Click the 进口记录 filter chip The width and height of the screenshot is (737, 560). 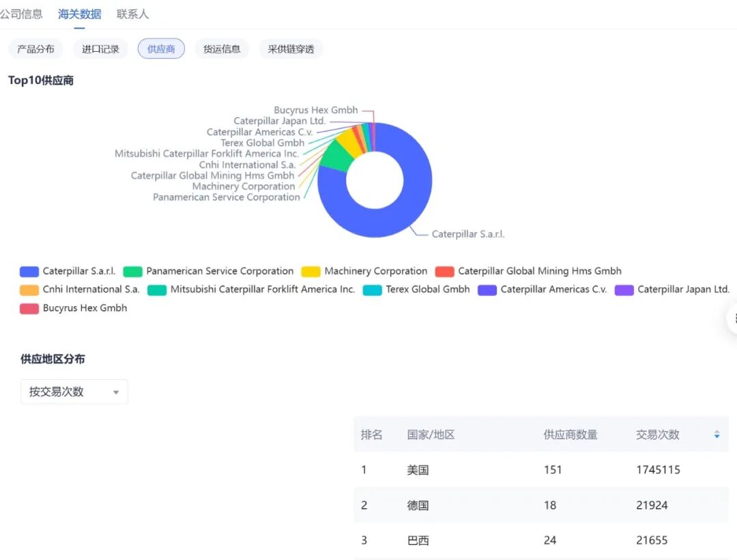click(100, 48)
